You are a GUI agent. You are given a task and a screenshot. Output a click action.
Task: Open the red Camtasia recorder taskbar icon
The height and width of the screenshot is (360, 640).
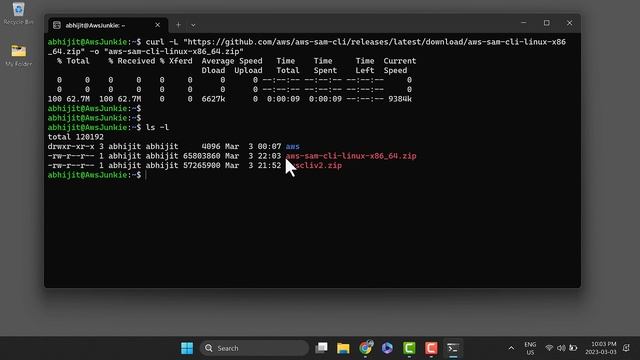(431, 348)
